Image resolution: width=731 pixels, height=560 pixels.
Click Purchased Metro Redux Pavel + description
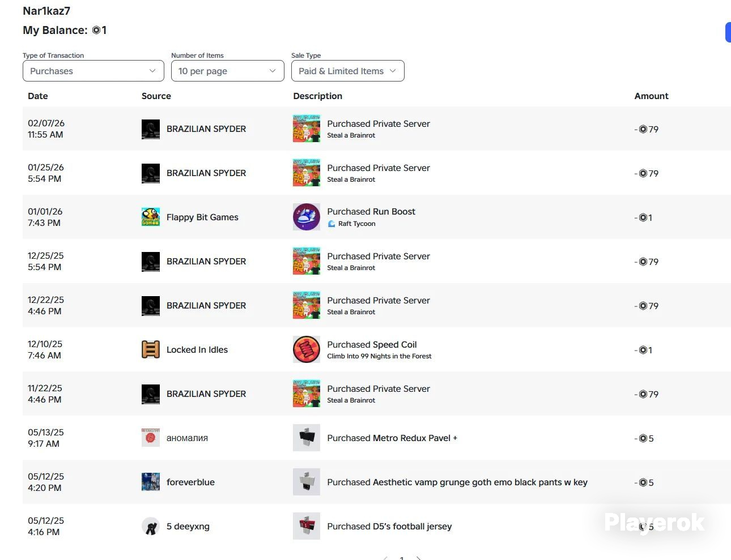point(392,438)
